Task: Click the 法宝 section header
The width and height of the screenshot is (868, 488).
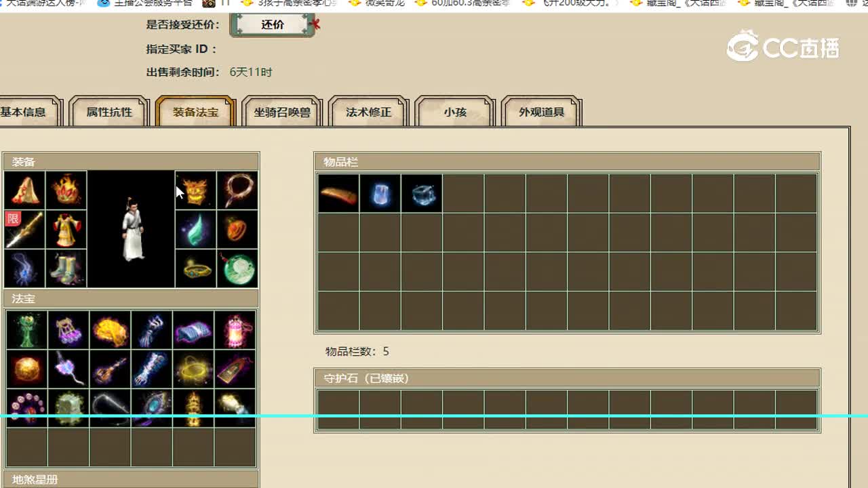Action: coord(131,299)
